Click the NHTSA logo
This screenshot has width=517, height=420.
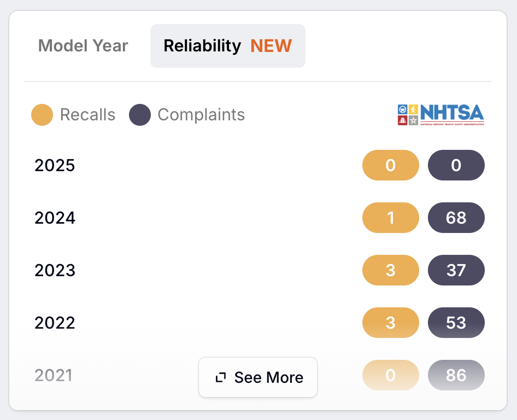click(441, 115)
